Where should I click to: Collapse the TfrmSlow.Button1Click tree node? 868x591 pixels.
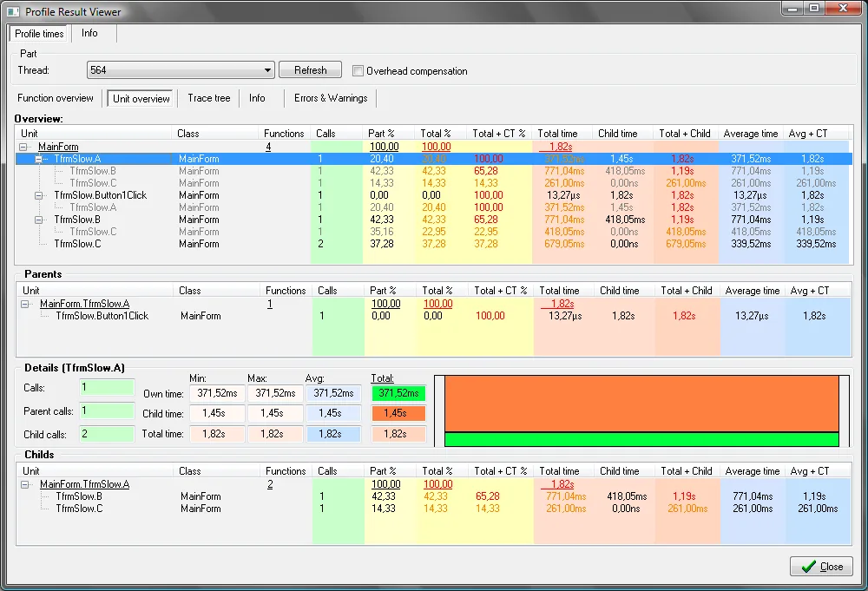[x=38, y=195]
